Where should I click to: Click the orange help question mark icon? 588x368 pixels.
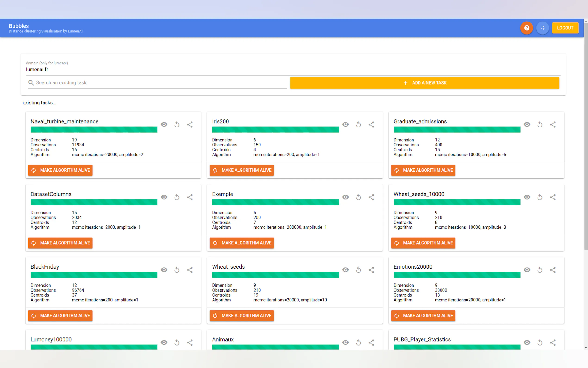click(526, 28)
